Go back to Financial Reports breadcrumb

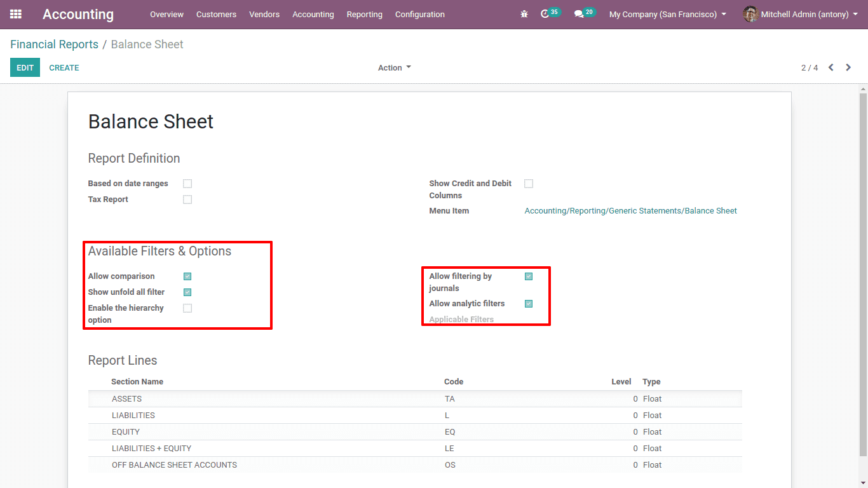point(54,44)
